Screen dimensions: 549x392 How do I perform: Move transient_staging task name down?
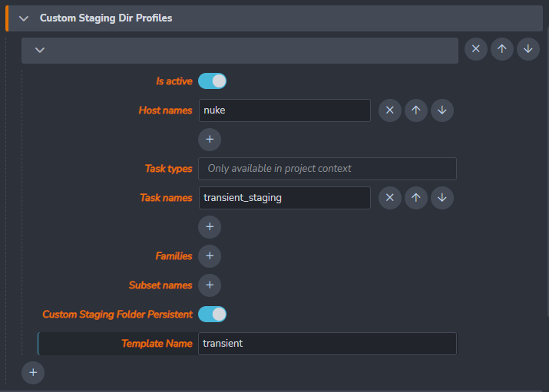(x=442, y=198)
